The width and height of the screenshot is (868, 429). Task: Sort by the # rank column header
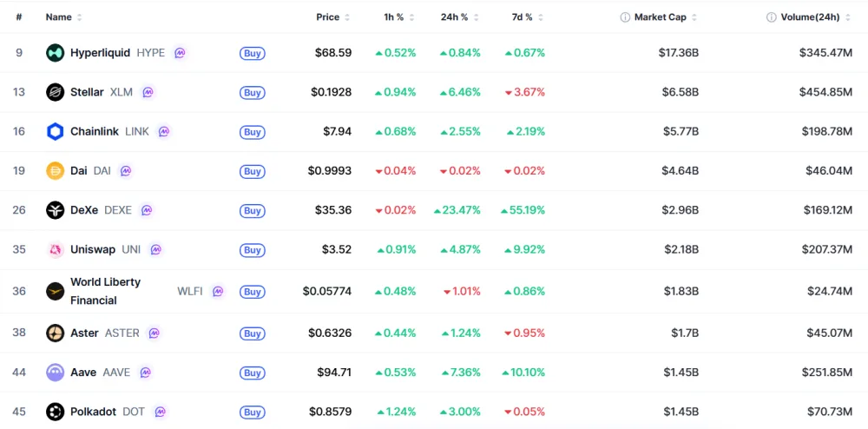[19, 17]
